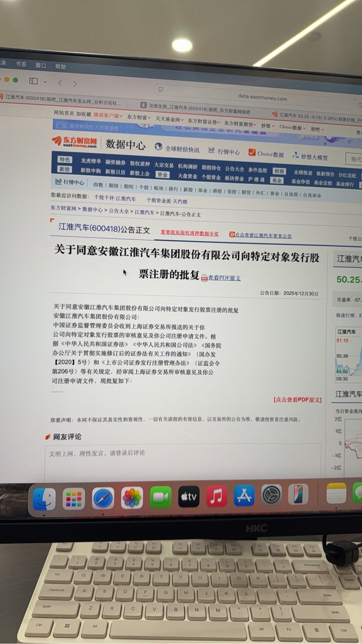362x644 pixels.
Task: Click the data.eastmoney.com address bar
Action: pyautogui.click(x=262, y=98)
